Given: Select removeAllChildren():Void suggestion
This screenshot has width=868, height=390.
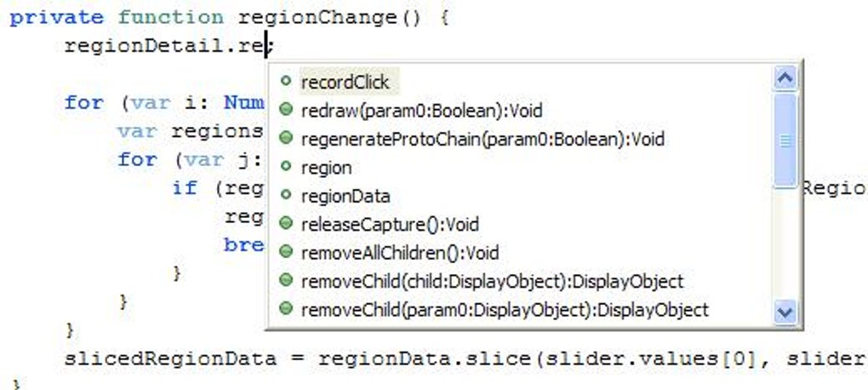Looking at the screenshot, I should pyautogui.click(x=400, y=253).
